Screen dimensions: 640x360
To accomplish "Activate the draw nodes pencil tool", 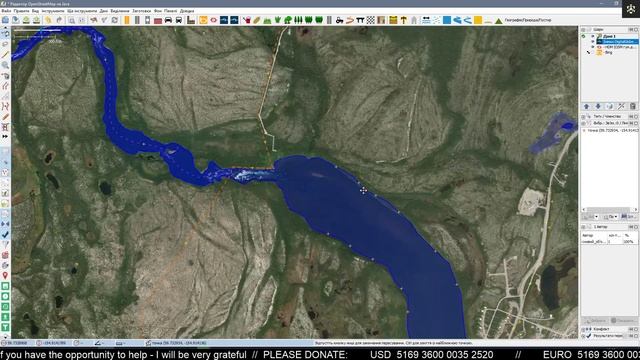I will tap(5, 55).
